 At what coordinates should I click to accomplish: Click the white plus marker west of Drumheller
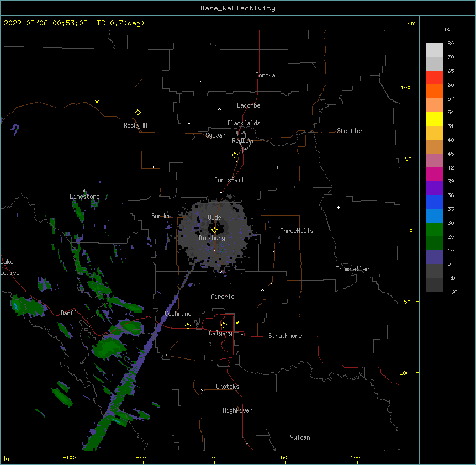coord(338,207)
